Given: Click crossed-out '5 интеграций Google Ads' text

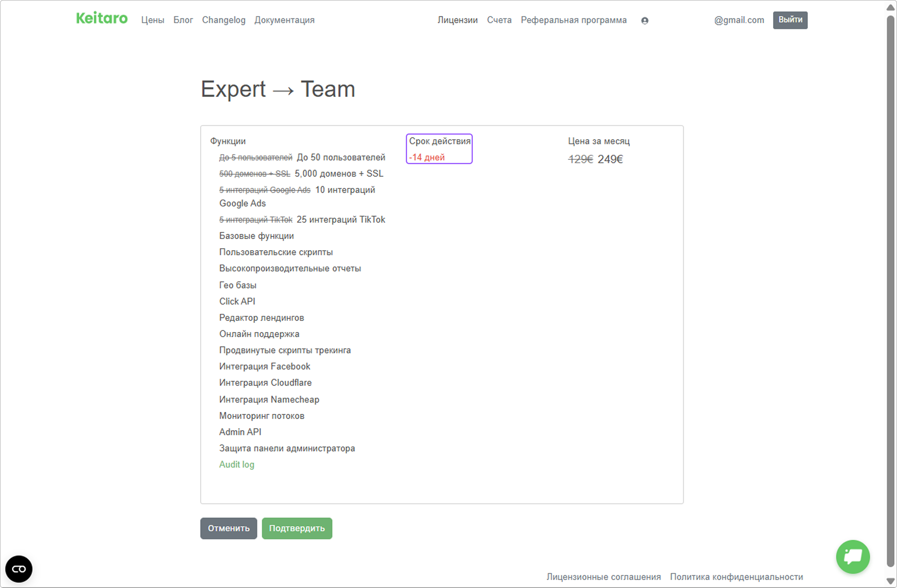Looking at the screenshot, I should click(x=265, y=190).
